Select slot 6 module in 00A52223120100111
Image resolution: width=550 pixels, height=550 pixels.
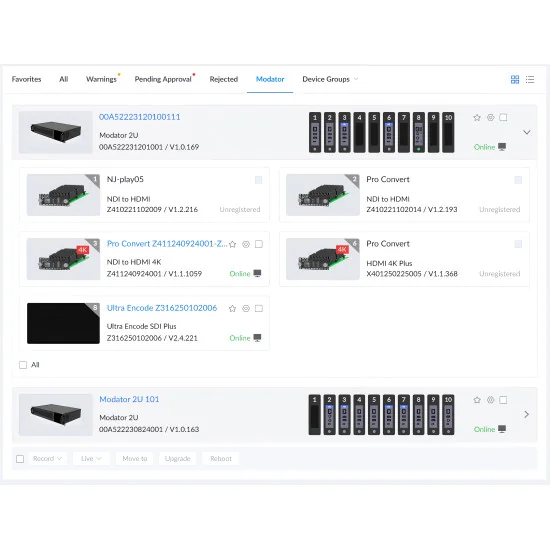point(389,132)
